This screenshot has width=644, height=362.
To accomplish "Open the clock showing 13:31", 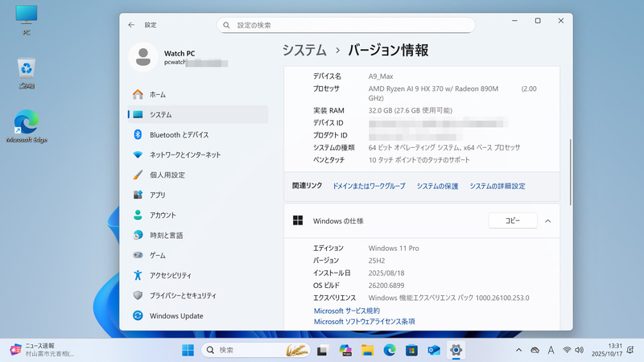I will pyautogui.click(x=607, y=350).
